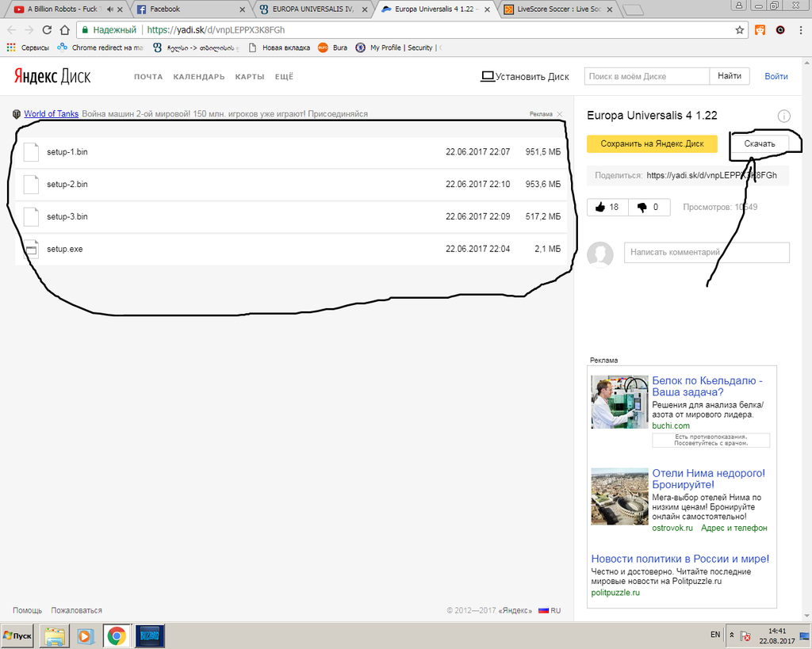Open the Georgian-titled bookmark

coord(197,48)
